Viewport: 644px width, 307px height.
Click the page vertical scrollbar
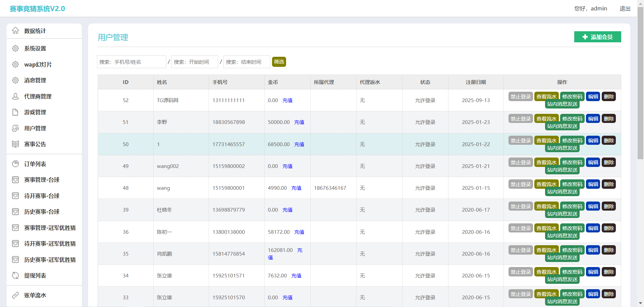point(640,84)
